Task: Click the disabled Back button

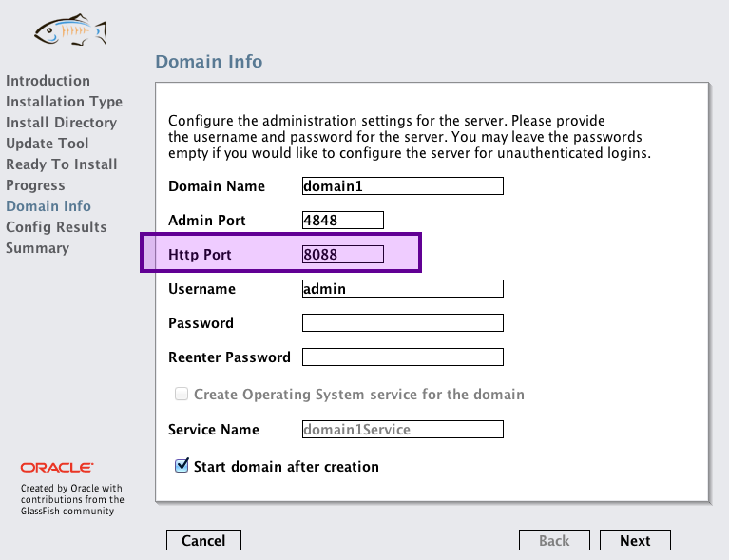Action: 554,540
